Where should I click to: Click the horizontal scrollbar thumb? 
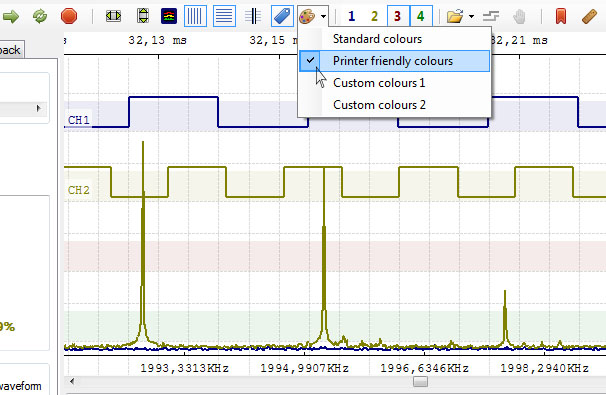click(420, 382)
